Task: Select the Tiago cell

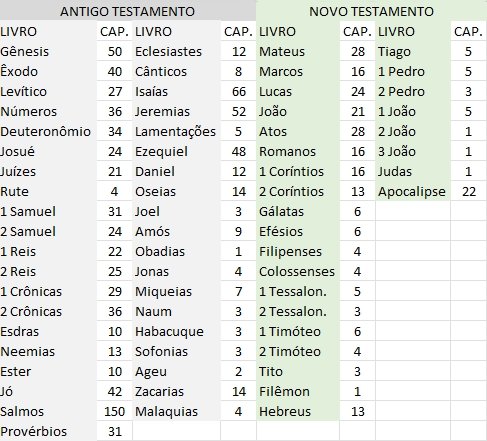Action: pos(413,51)
